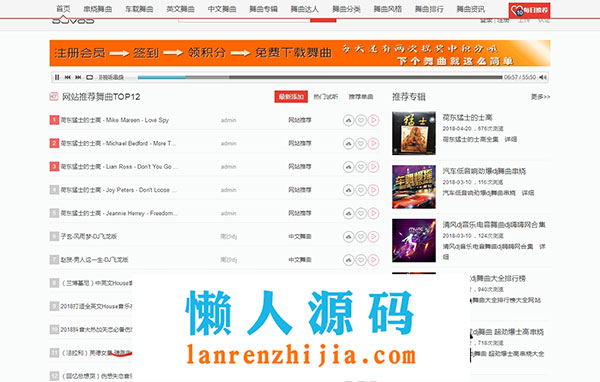Image resolution: width=600 pixels, height=382 pixels.
Task: Open the 清风dj音乐电音舞曲 album cover thumbnail
Action: [414, 240]
